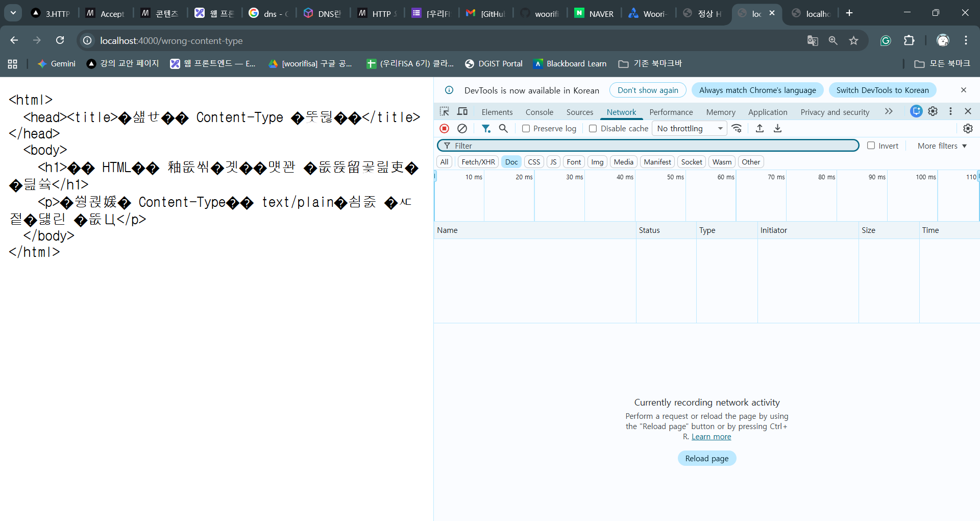Activate the inspect element picker icon
This screenshot has height=521, width=980.
point(445,111)
